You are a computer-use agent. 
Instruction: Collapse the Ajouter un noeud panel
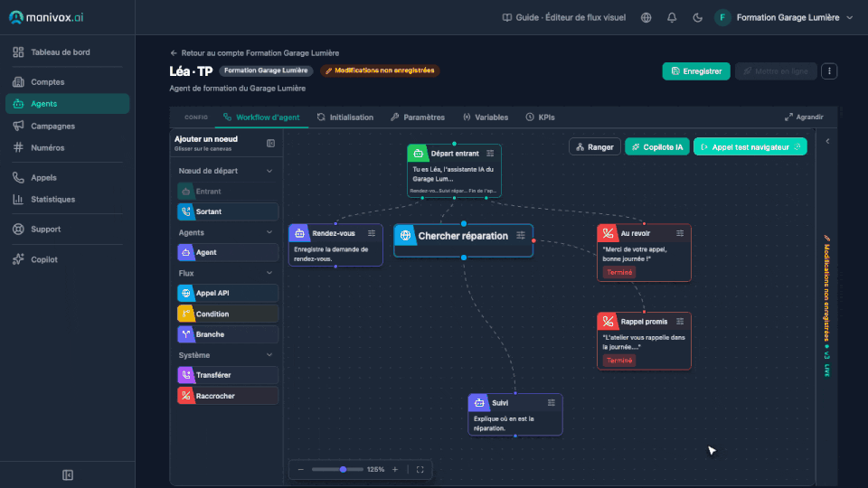(x=270, y=144)
